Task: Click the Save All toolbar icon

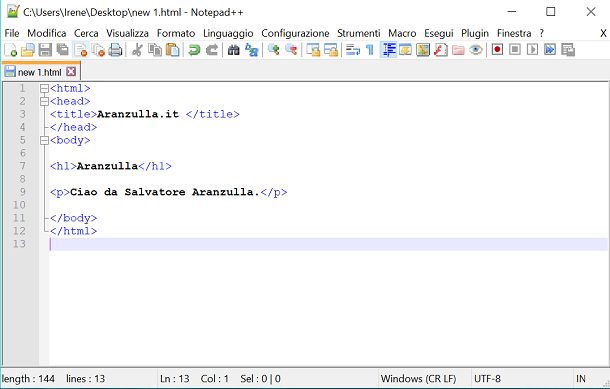Action: pyautogui.click(x=63, y=50)
